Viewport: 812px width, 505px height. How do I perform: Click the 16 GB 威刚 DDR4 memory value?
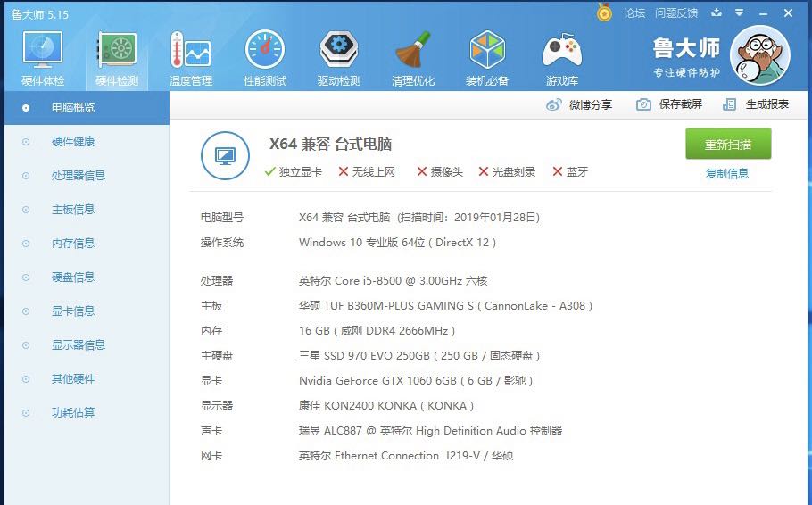pyautogui.click(x=377, y=331)
